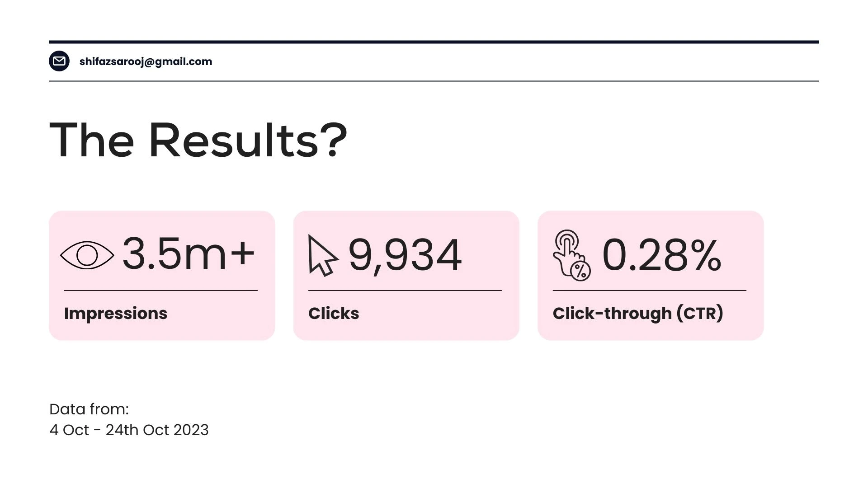Click the thick dark line at the top

coord(434,42)
